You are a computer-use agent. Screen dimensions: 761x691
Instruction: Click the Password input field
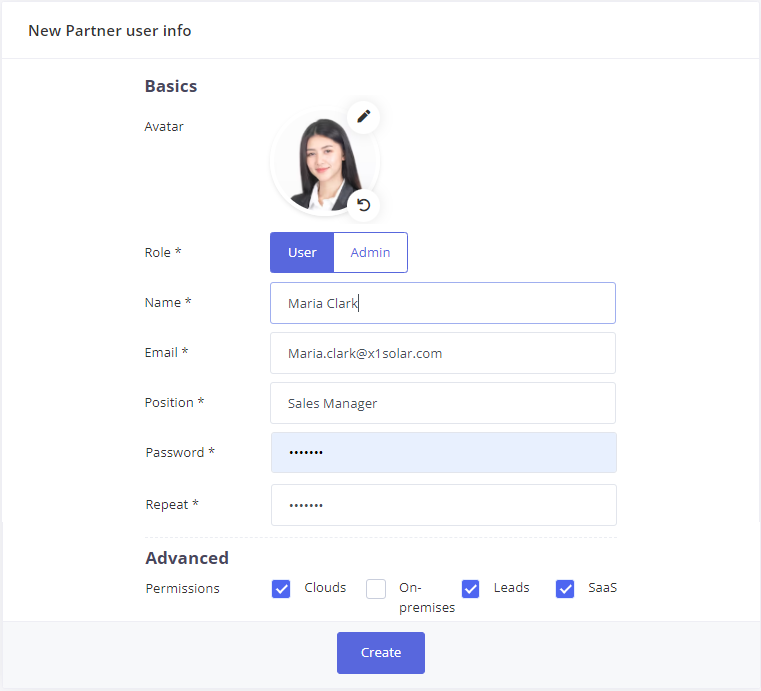(x=442, y=453)
